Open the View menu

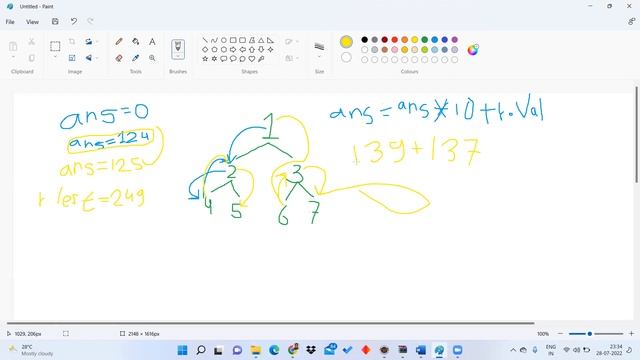(32, 22)
